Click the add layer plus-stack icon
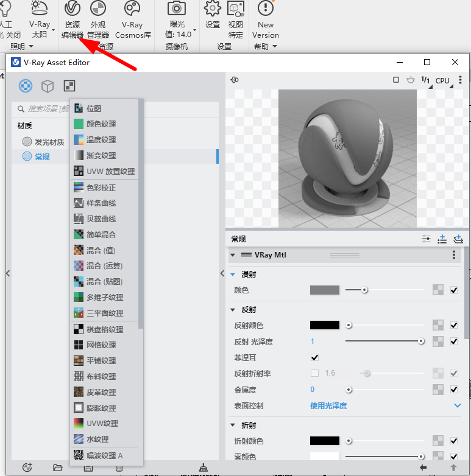This screenshot has width=471, height=476. [458, 239]
